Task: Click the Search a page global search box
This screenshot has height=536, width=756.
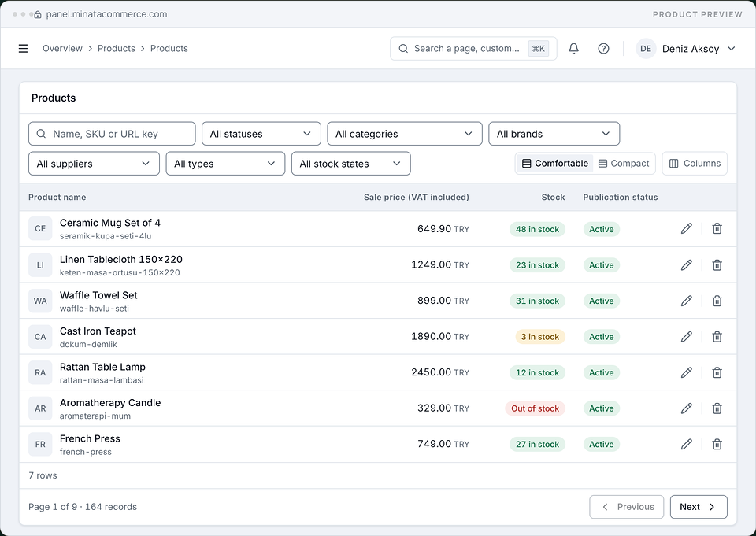Action: [x=473, y=49]
